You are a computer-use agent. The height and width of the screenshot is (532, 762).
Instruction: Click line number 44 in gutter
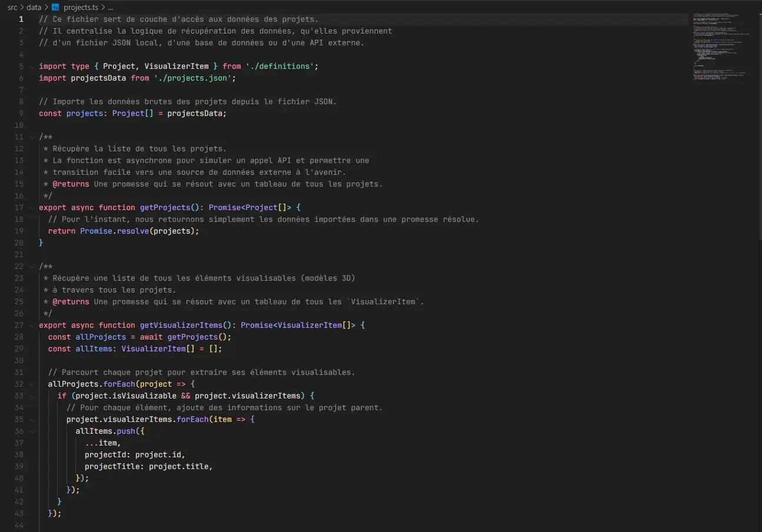[x=19, y=525]
